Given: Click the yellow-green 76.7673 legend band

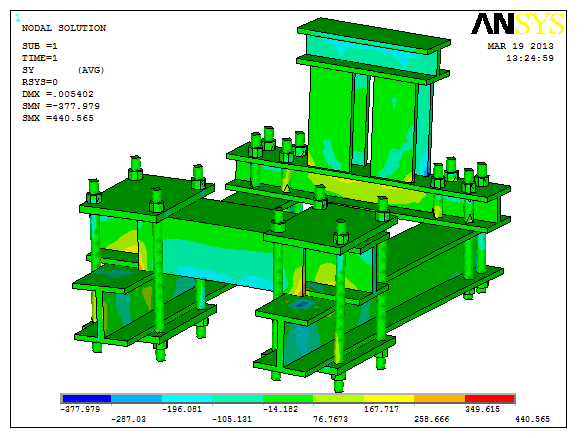Looking at the screenshot, I should click(339, 399).
